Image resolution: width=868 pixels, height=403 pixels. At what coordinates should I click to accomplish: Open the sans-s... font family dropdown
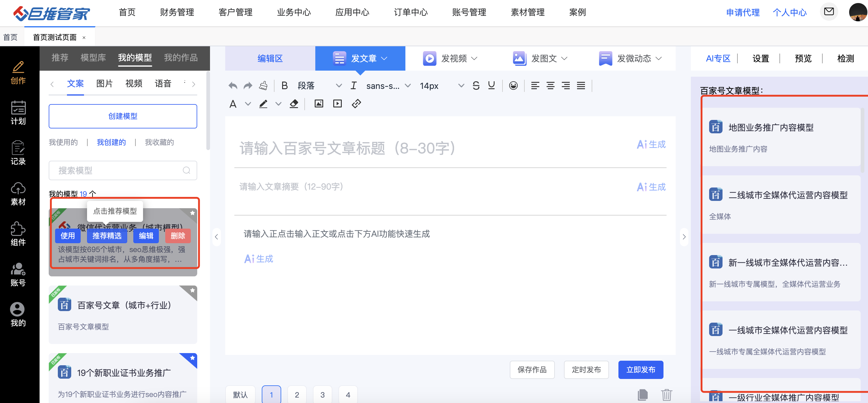[389, 86]
